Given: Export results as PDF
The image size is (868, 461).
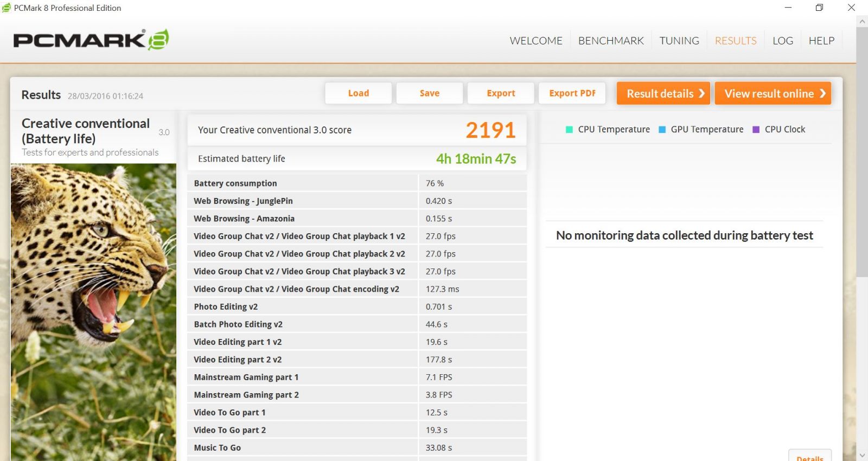Looking at the screenshot, I should coord(572,93).
